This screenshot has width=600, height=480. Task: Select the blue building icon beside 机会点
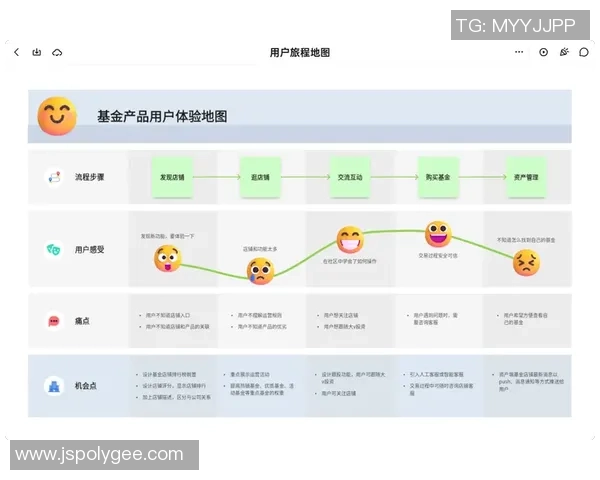[x=54, y=386]
